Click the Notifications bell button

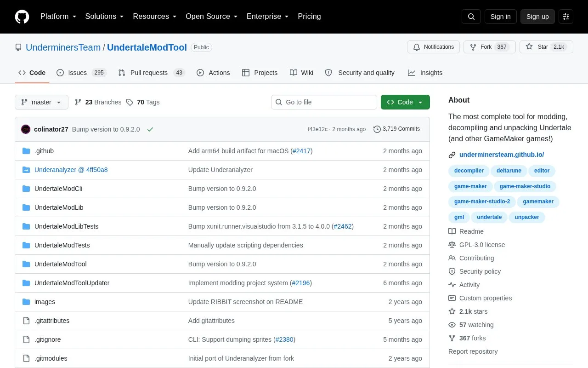[x=433, y=47]
